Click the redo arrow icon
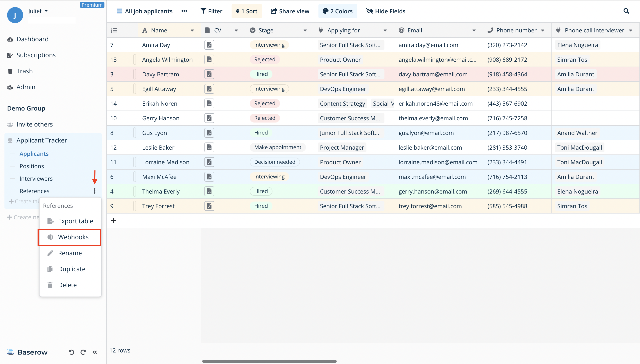The height and width of the screenshot is (364, 640). point(83,352)
